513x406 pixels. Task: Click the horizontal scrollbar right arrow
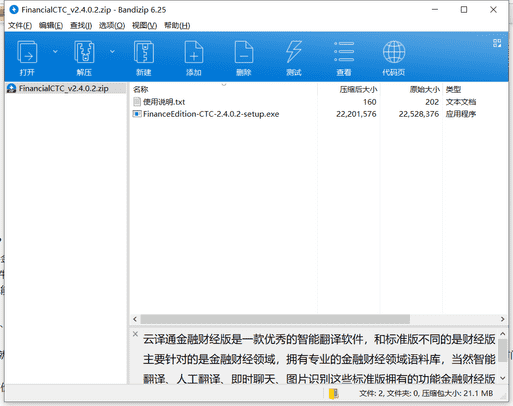pos(502,319)
